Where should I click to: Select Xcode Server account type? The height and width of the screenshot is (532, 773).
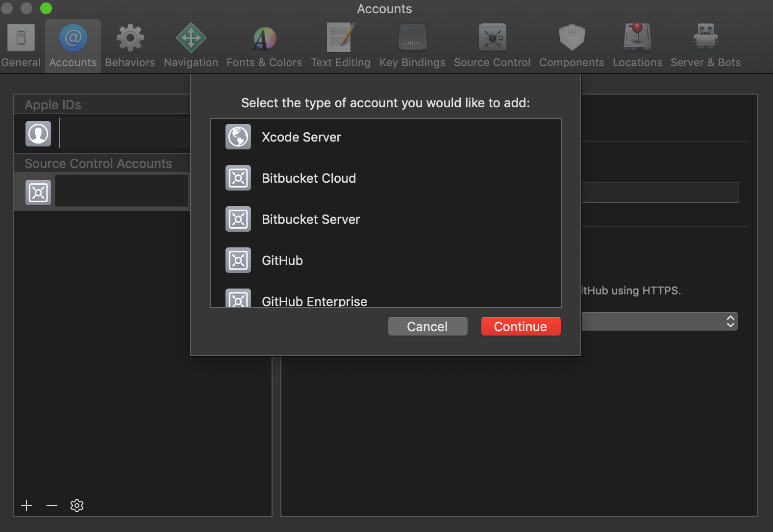pyautogui.click(x=386, y=137)
